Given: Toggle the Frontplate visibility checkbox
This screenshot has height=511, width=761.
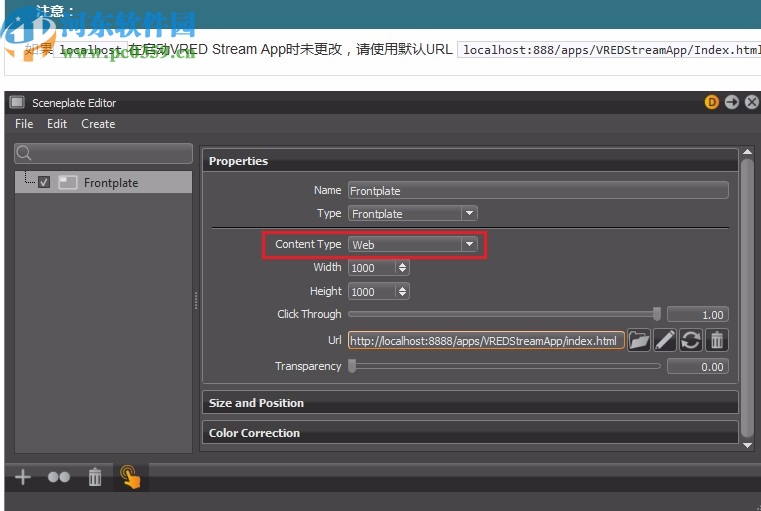Looking at the screenshot, I should tap(44, 182).
